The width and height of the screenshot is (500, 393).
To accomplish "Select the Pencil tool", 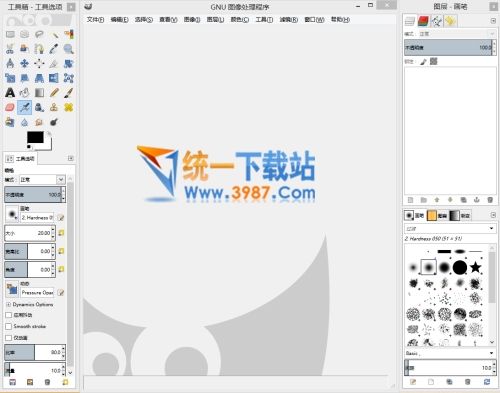I will [x=54, y=93].
